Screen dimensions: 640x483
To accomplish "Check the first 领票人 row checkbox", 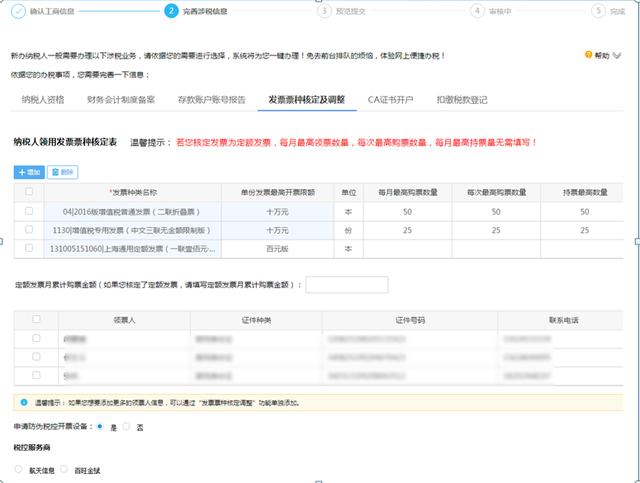I will coord(36,338).
